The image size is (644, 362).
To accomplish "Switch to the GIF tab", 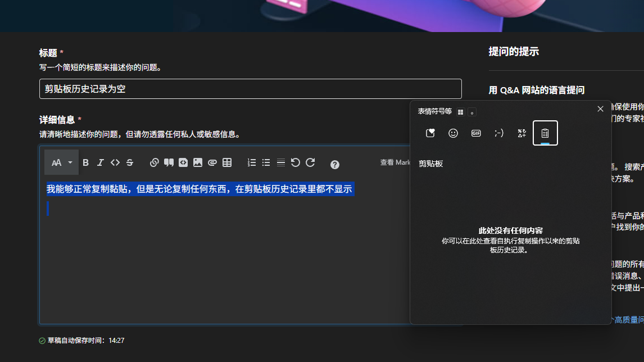I will point(475,133).
